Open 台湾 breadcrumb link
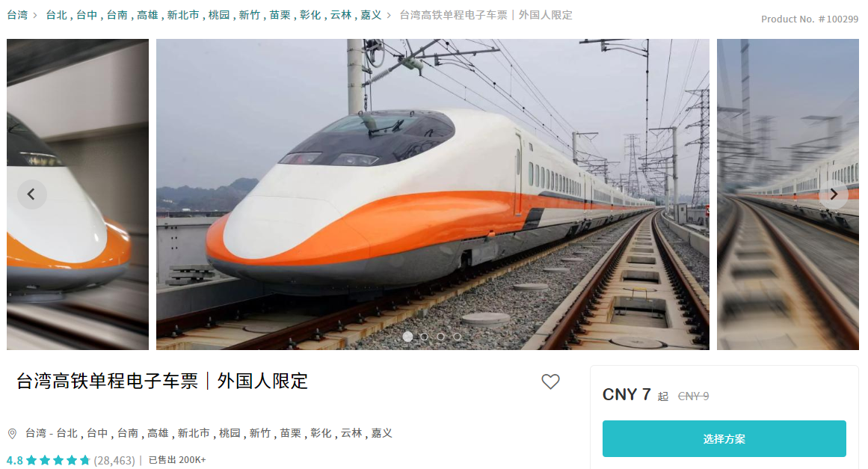This screenshot has height=469, width=868. (17, 15)
